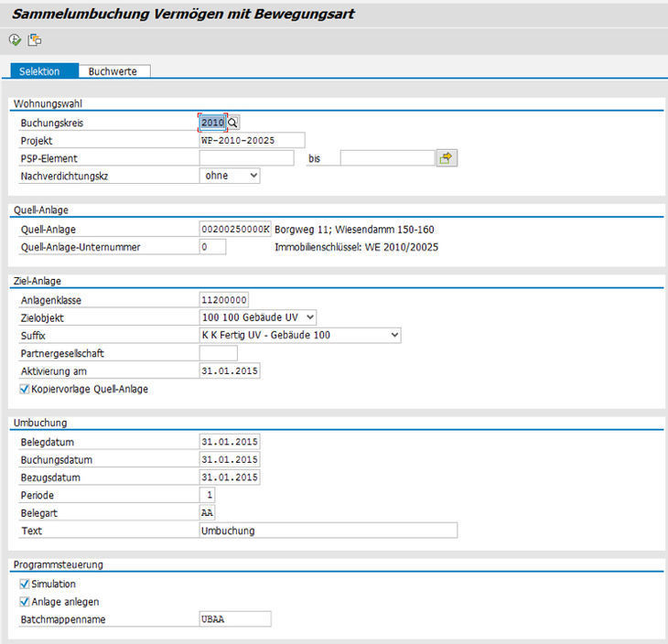668x644 pixels.
Task: Click the Get Variant icon in the toolbar
Action: coord(35,40)
